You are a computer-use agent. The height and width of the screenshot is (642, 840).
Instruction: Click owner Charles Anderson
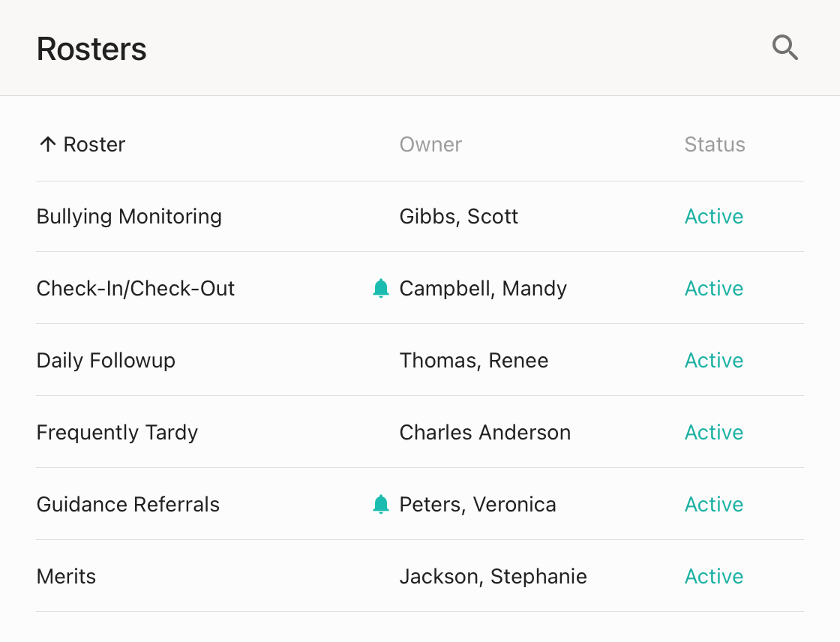click(x=484, y=433)
